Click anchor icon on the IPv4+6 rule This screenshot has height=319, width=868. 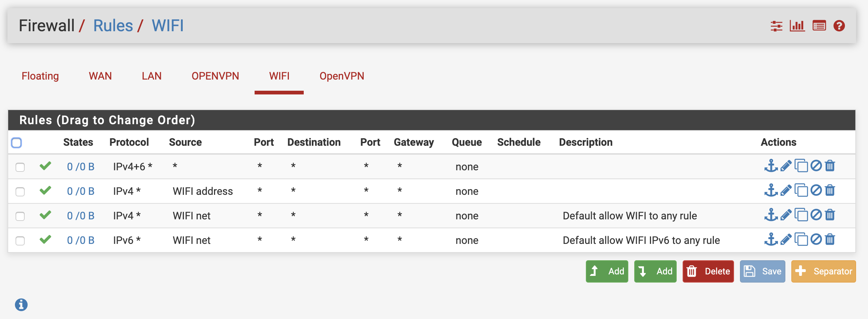pyautogui.click(x=770, y=166)
